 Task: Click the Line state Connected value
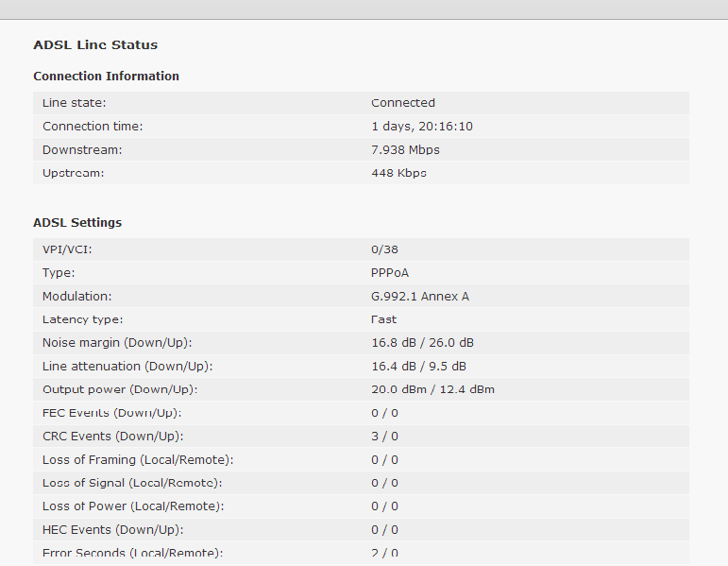403,103
